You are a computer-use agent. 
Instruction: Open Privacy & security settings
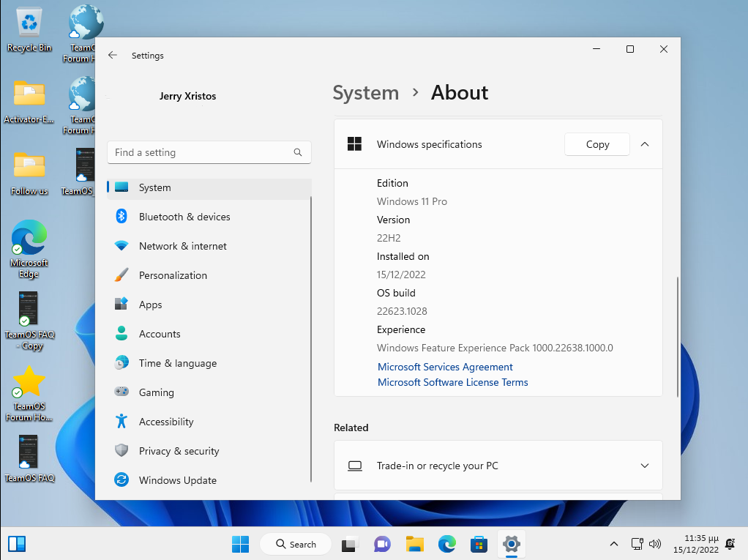tap(179, 451)
